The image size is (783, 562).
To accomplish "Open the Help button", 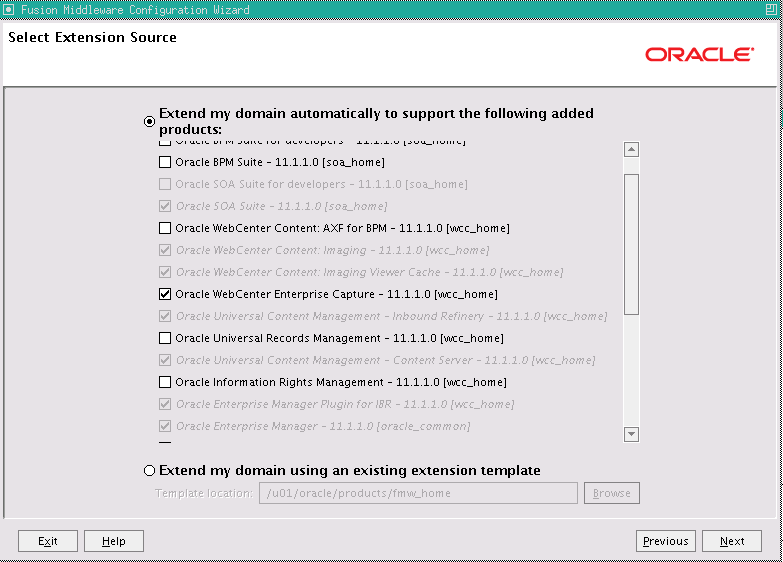I will click(x=114, y=541).
